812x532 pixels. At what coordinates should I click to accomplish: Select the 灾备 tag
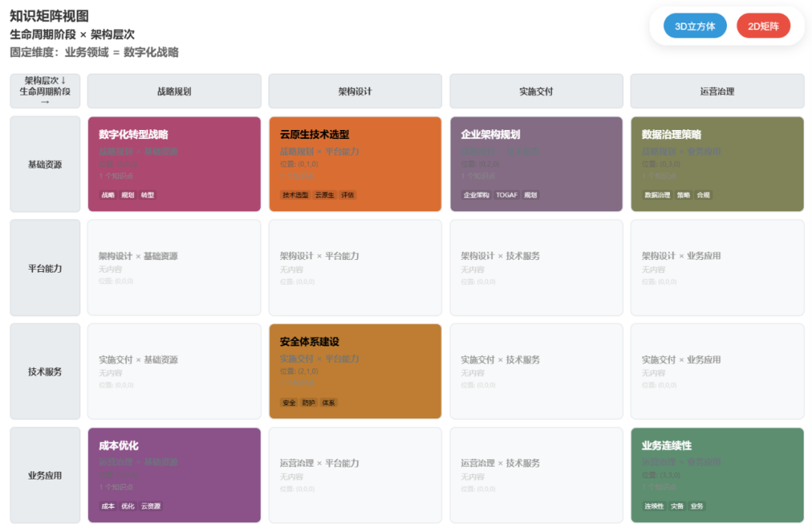click(677, 506)
